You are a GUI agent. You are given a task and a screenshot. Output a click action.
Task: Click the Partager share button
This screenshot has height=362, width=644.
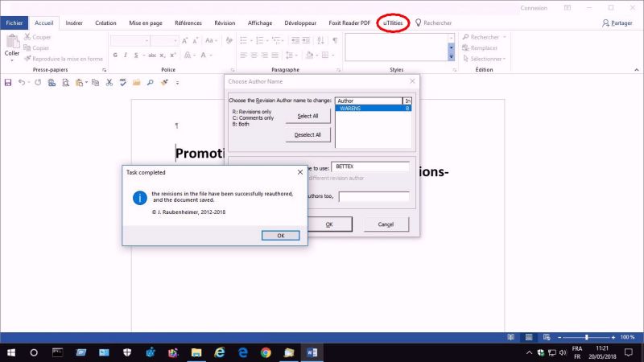pos(617,23)
